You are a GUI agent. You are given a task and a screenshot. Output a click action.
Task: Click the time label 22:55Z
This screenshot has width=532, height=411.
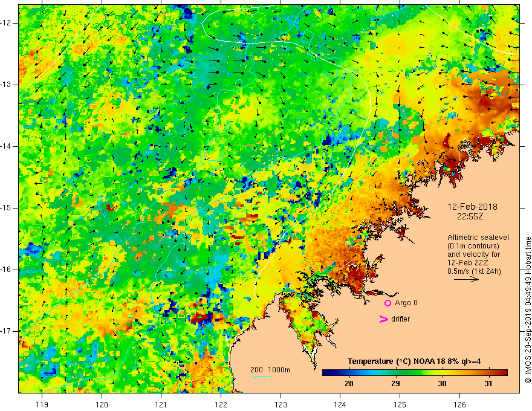point(470,216)
